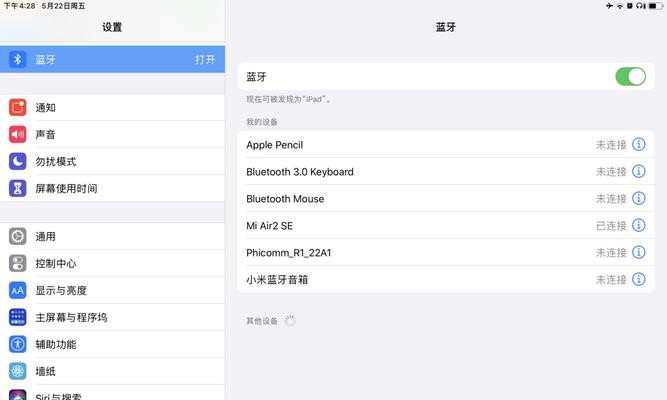Connect to Bluetooth Mouse
The width and height of the screenshot is (667, 400).
[446, 198]
